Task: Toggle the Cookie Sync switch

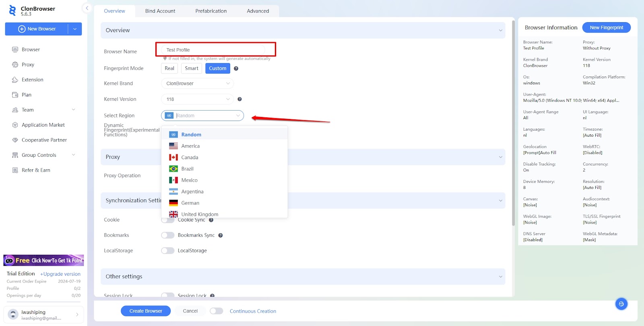Action: tap(167, 220)
